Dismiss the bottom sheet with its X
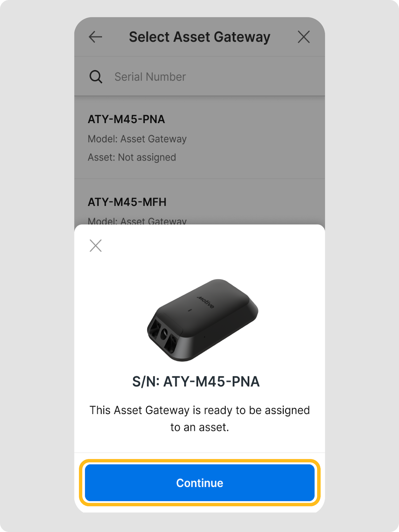This screenshot has width=399, height=532. point(96,246)
